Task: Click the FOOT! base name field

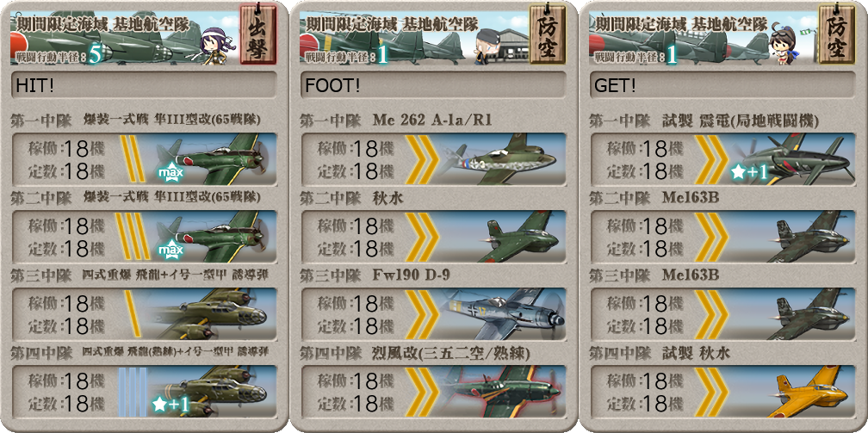Action: point(433,85)
